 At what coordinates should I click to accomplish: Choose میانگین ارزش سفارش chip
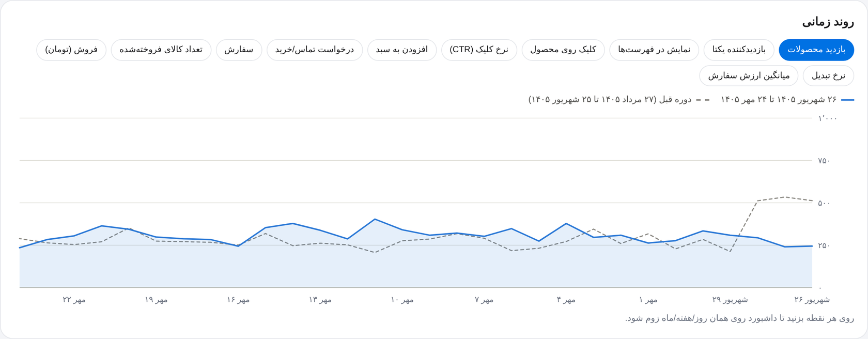(x=749, y=76)
